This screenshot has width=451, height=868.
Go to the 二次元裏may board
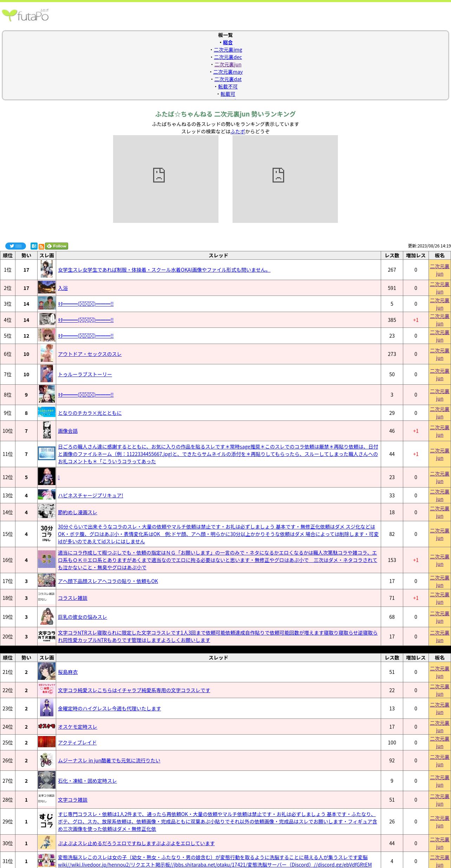pos(228,72)
